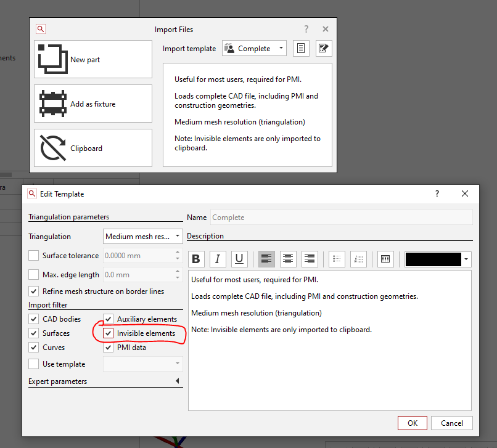Viewport: 497px width, 448px height.
Task: Insert a table in the description
Action: [385, 259]
